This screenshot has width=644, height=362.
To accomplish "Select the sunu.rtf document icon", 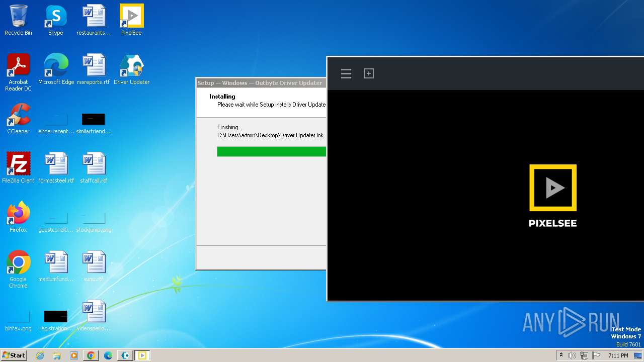I will [x=94, y=266].
